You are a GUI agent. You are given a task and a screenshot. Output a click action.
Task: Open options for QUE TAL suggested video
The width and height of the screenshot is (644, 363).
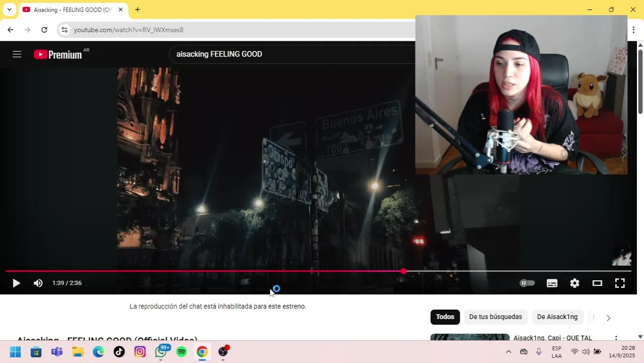(616, 338)
